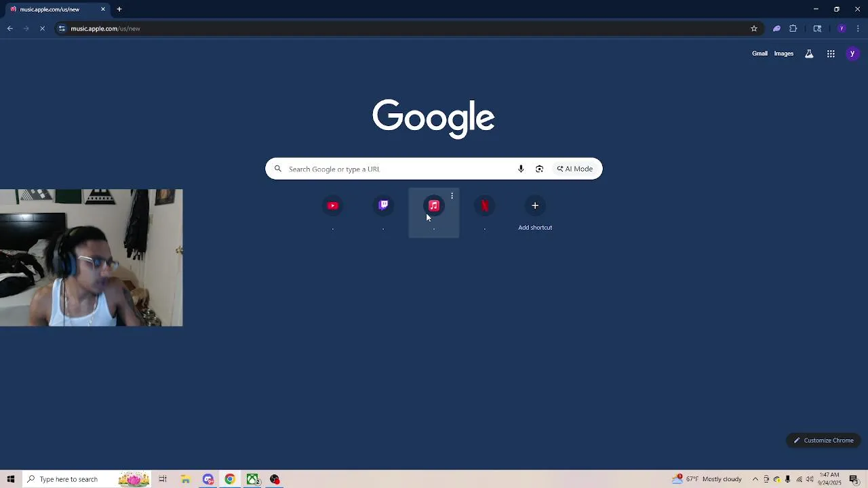Switch to Chrome on the taskbar

tap(230, 479)
